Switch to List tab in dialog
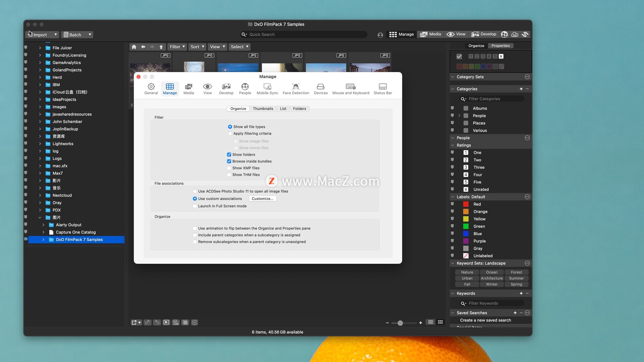This screenshot has height=362, width=644. click(283, 109)
